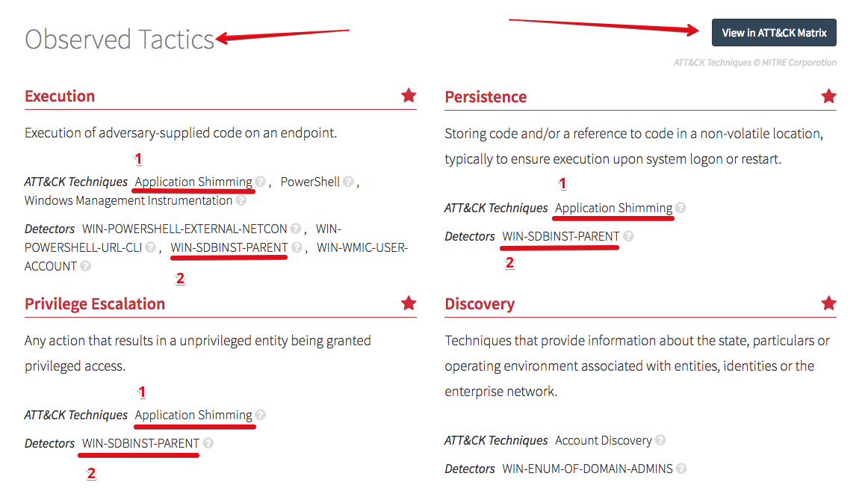Click help icon beside WIN-ENUM-OF-DOMAIN-ADMINS
Screen dimensions: 868x494
(681, 469)
